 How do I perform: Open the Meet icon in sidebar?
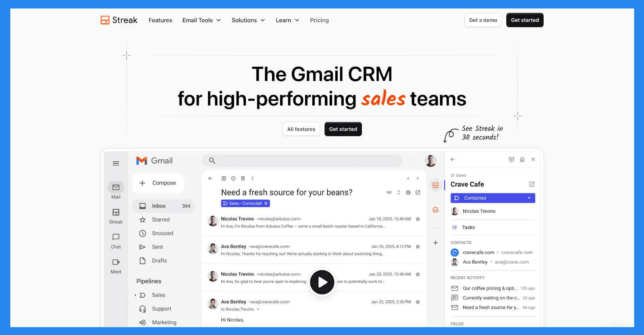tap(116, 262)
